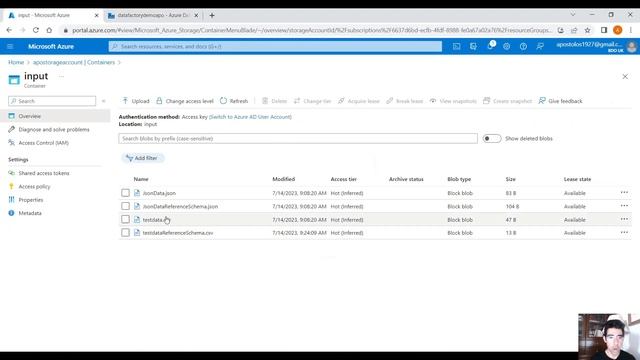Click the Delete toolbar button
640x360 pixels.
[x=274, y=101]
